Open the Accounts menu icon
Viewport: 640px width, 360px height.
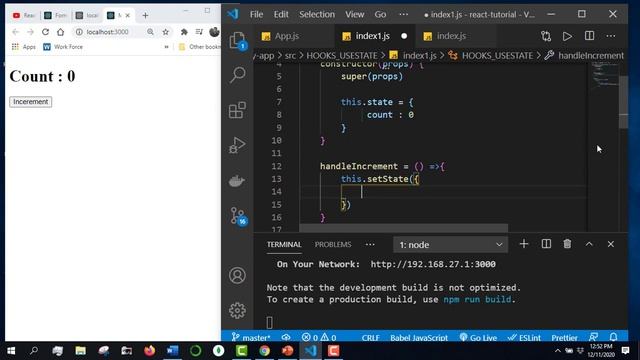click(x=237, y=276)
